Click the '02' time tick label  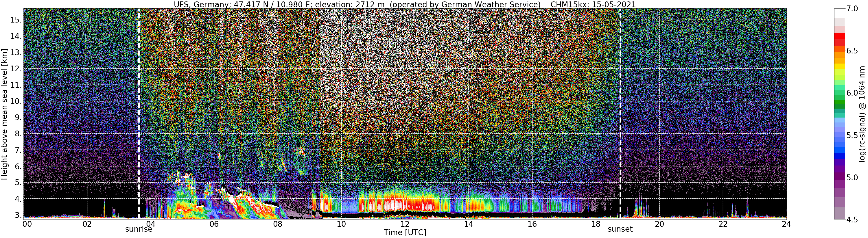point(87,224)
